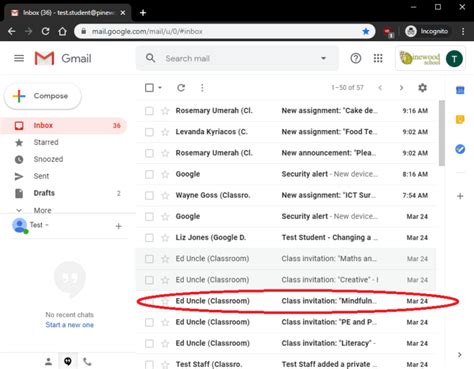
Task: Star the Levanda Kyriacos email
Action: pyautogui.click(x=165, y=132)
